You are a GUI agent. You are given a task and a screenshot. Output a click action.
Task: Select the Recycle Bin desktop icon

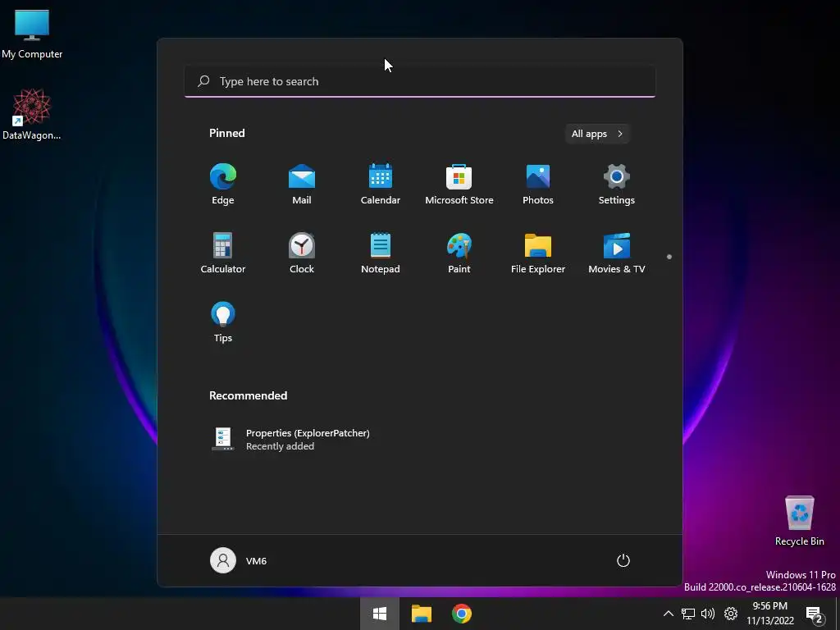[799, 521]
